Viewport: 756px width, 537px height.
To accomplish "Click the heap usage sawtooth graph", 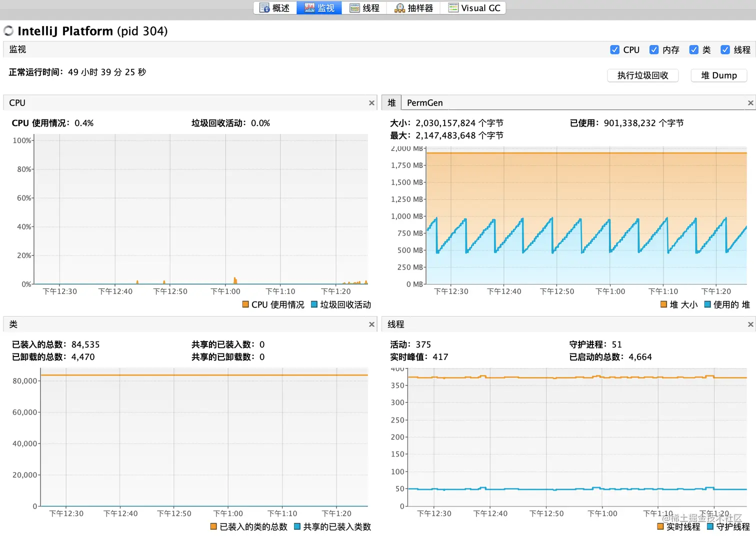I will (586, 215).
